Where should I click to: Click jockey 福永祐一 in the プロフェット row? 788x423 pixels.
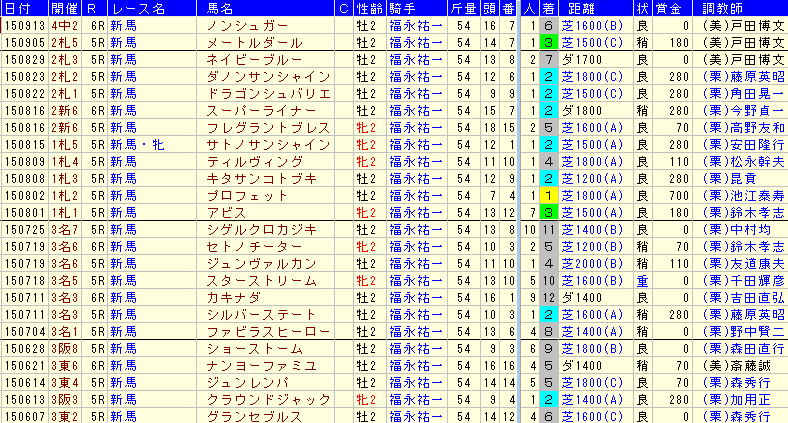click(416, 196)
